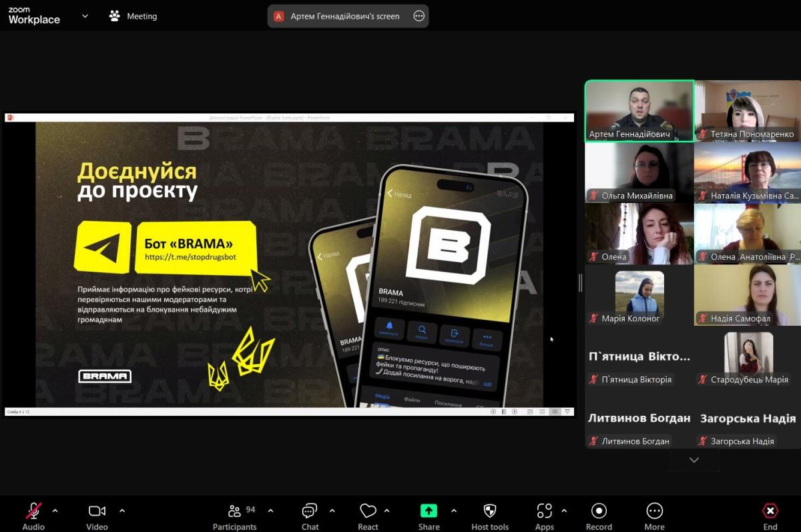
Task: Select Тетяна Пономаренко's video thumbnail
Action: 748,110
